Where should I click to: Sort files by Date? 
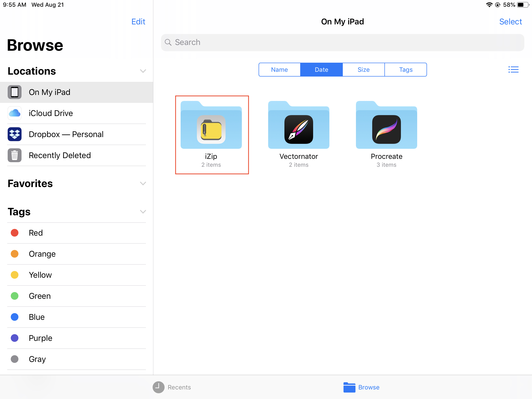click(x=321, y=70)
